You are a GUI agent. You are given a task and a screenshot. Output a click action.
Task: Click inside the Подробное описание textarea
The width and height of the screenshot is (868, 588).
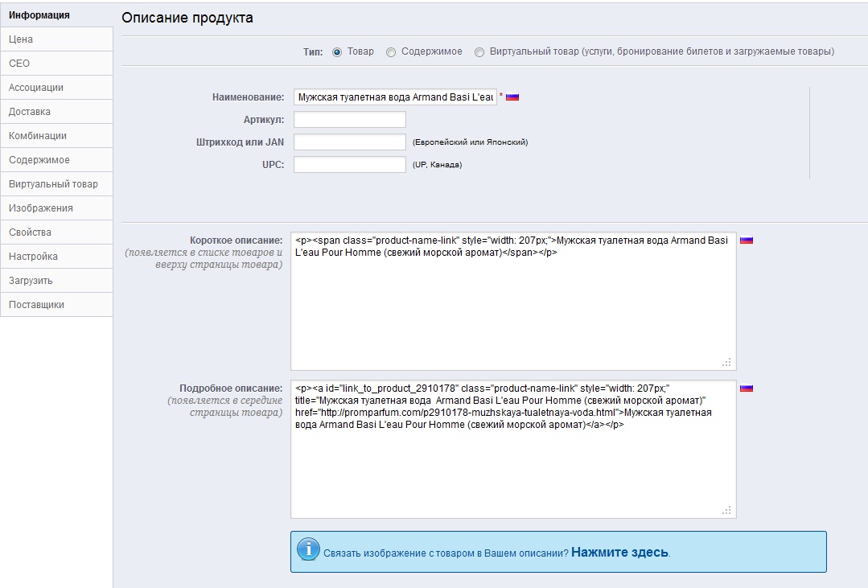(x=513, y=449)
